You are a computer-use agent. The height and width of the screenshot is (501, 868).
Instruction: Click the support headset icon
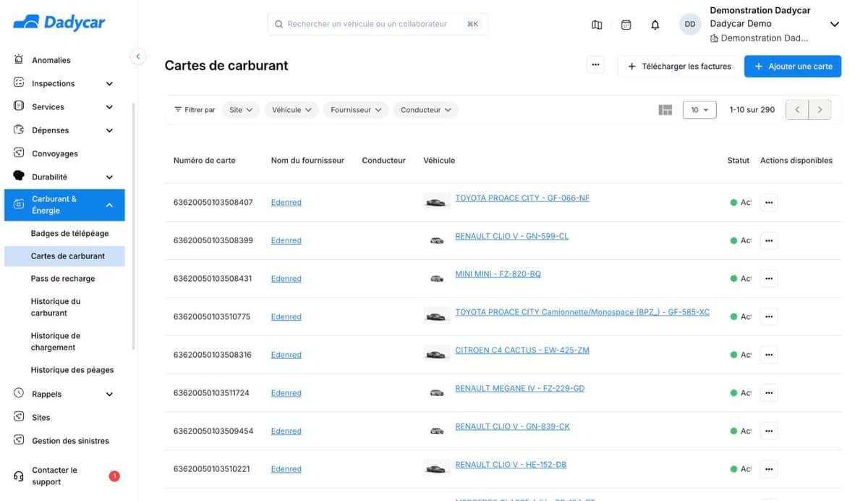(19, 476)
